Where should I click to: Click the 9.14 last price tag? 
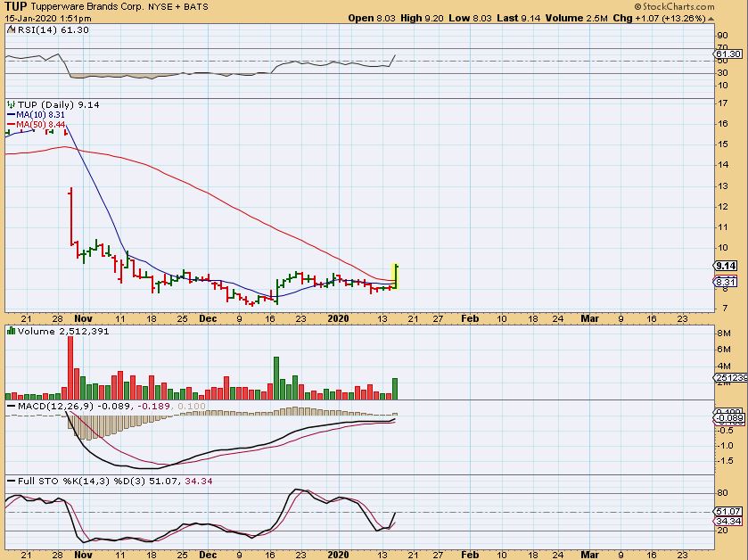(725, 266)
